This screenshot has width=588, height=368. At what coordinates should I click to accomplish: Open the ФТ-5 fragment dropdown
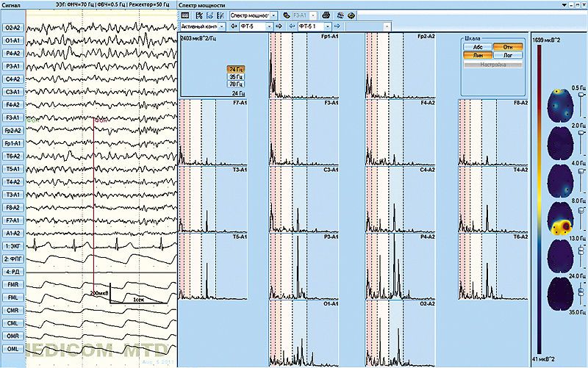pyautogui.click(x=269, y=26)
